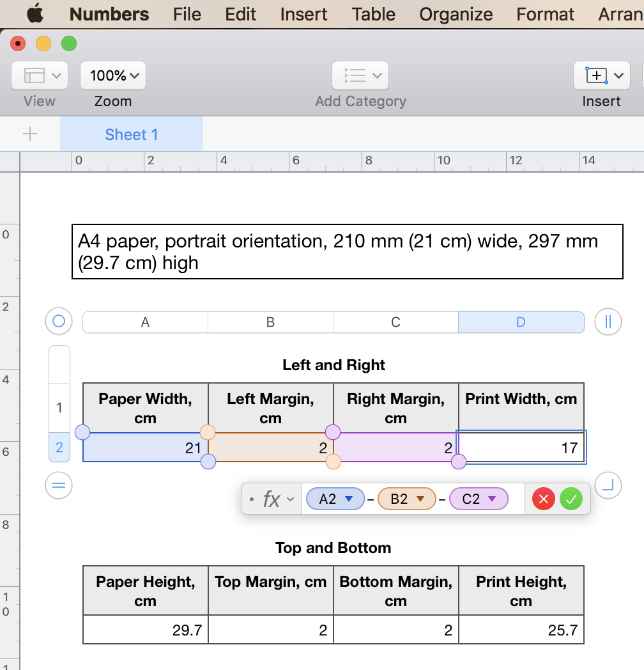
Task: Select column C header
Action: tap(396, 322)
